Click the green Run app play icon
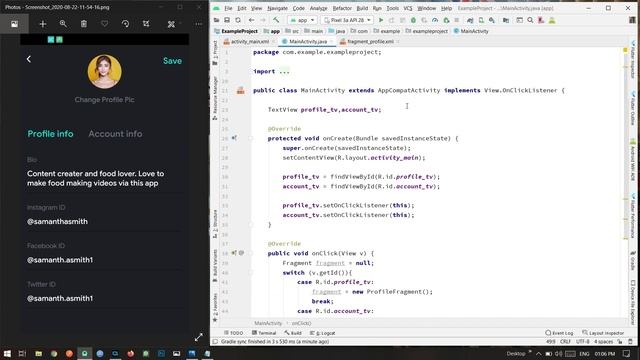Viewport: 640px width, 360px height. click(x=381, y=20)
